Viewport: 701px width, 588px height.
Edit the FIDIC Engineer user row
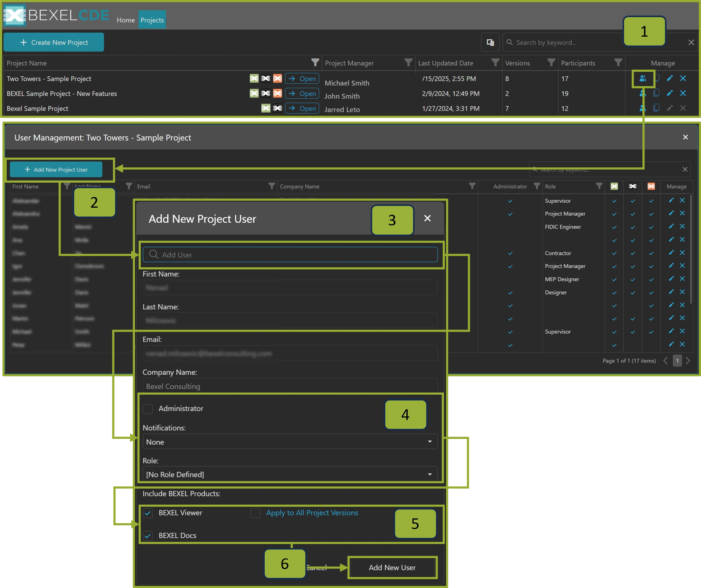coord(671,226)
